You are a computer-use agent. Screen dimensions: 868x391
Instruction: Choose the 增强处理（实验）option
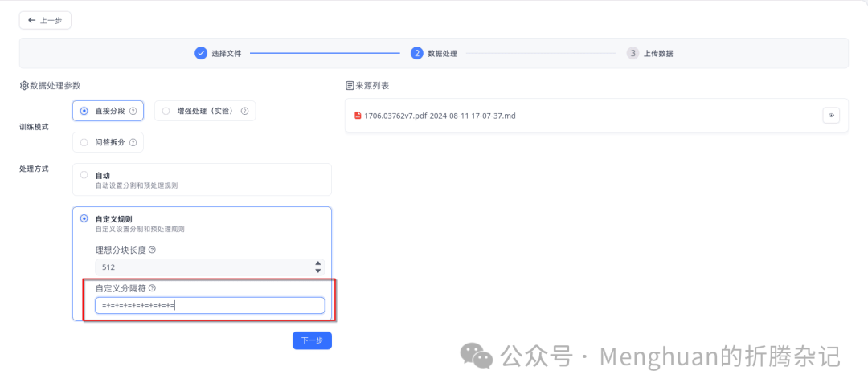(166, 111)
